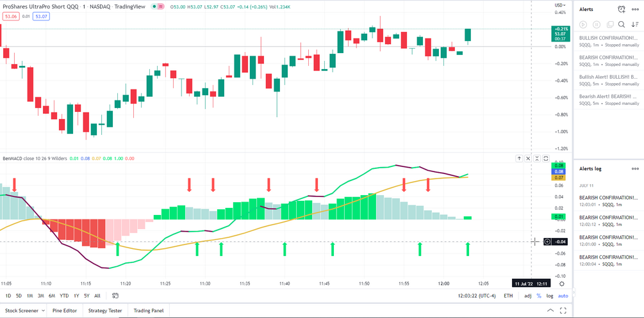Viewport: 644px width, 318px height.
Task: Delete the BenMACD pane with the X
Action: 528,159
